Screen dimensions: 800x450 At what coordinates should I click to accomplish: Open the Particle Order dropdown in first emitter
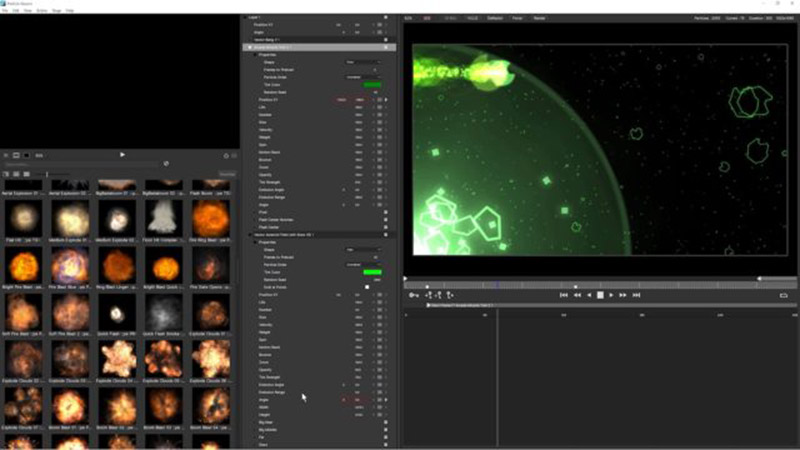[362, 77]
